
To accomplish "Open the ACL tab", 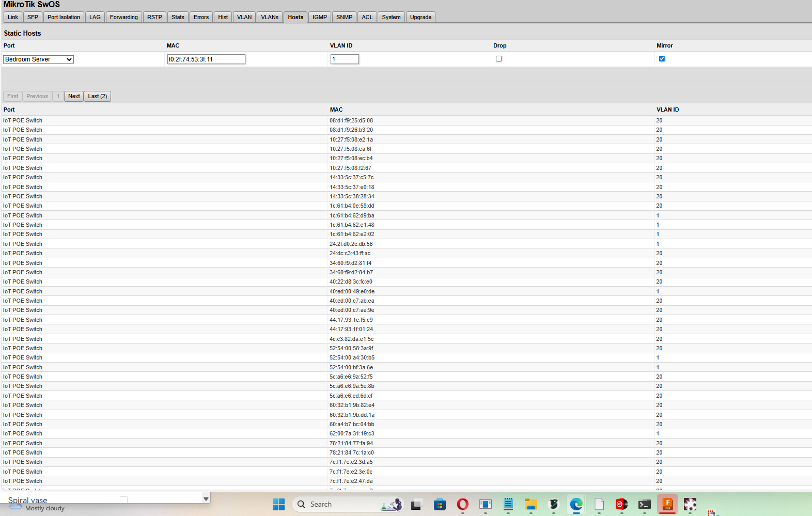I will click(367, 17).
